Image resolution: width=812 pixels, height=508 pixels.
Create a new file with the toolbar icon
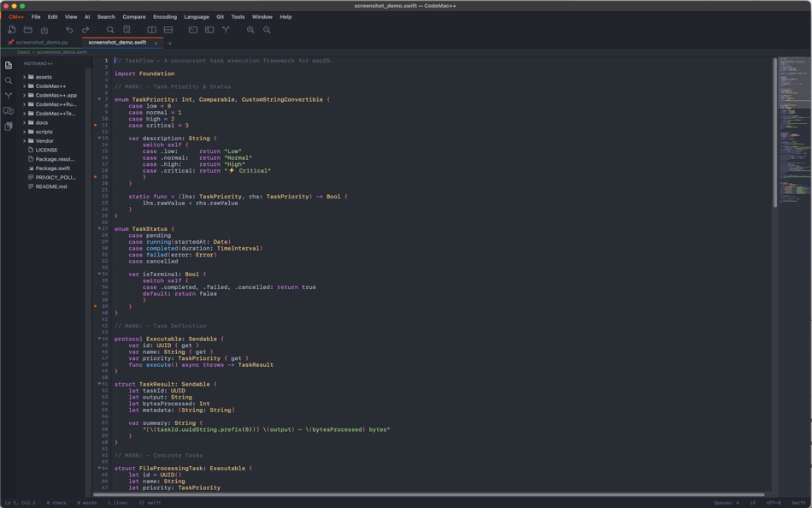[11, 29]
